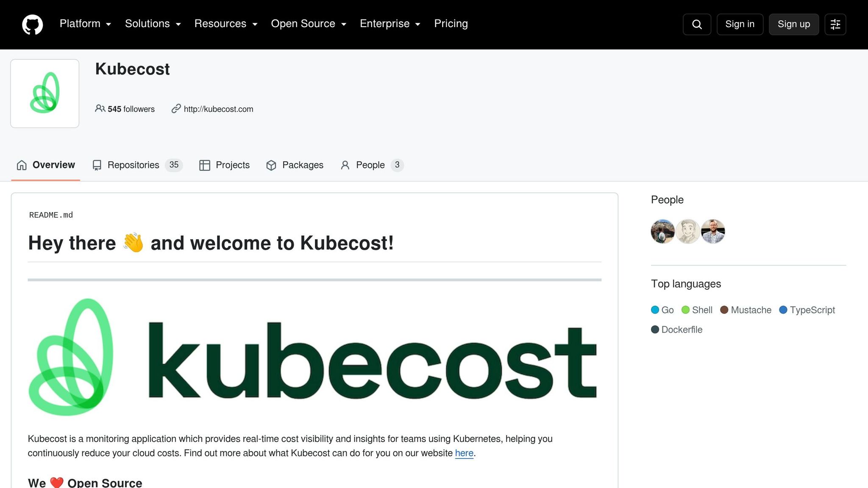Filter by the Mustache language

tap(746, 310)
